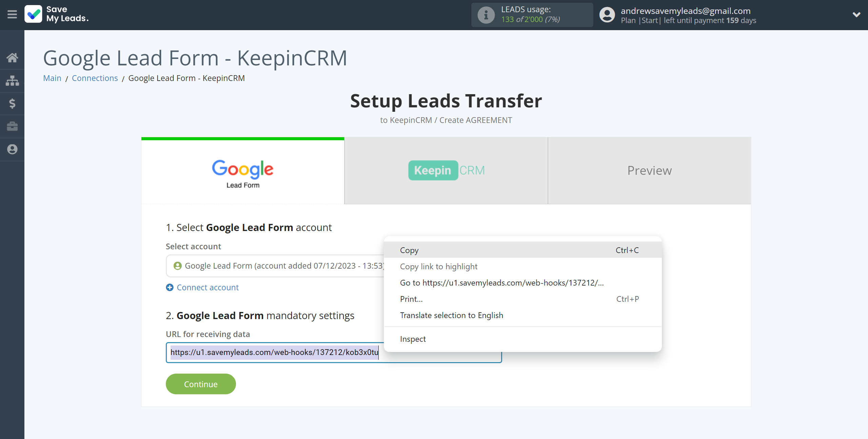Open the Connections sitemap sidebar icon
The height and width of the screenshot is (439, 868).
[12, 81]
